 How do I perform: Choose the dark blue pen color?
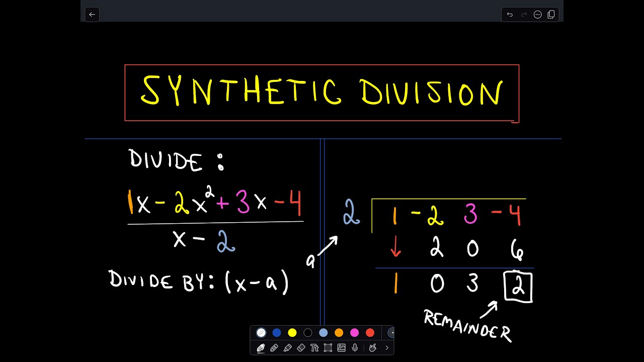coord(277,332)
